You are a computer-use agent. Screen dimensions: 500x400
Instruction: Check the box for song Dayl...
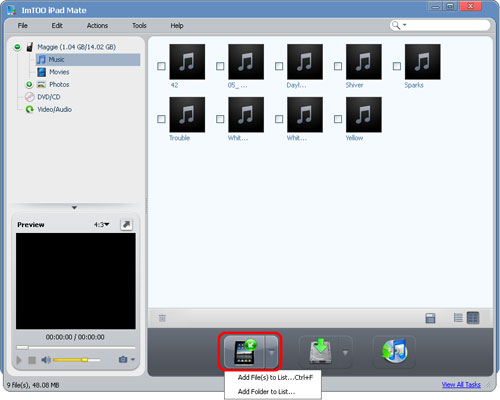click(279, 66)
